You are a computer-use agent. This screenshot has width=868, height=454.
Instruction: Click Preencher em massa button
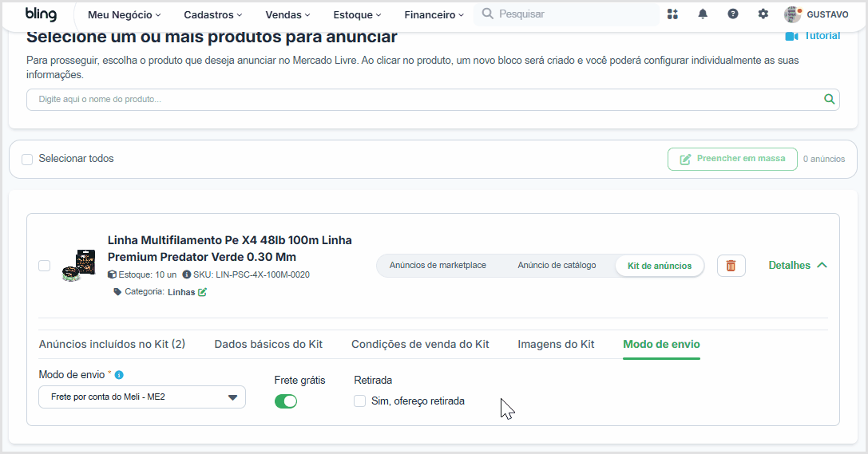[732, 160]
